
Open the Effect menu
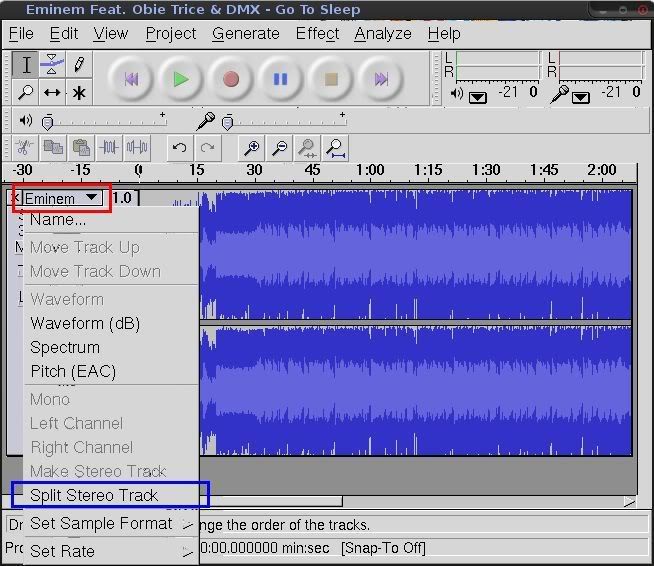317,33
